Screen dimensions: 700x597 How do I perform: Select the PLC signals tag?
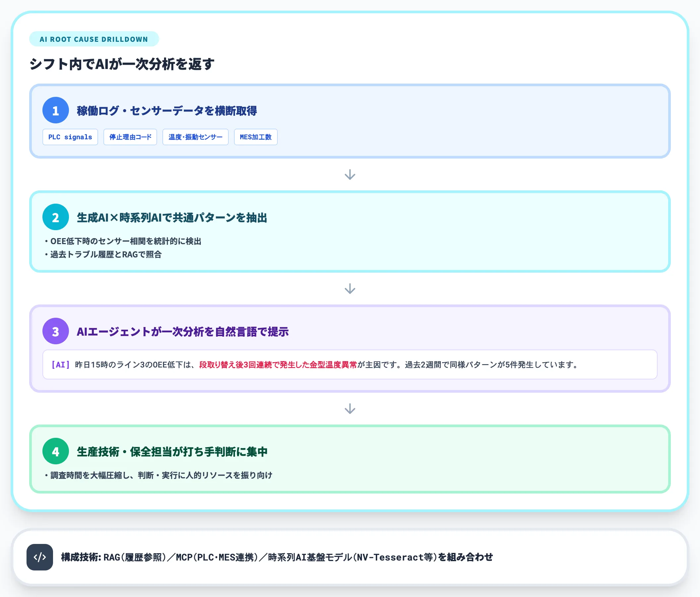70,137
